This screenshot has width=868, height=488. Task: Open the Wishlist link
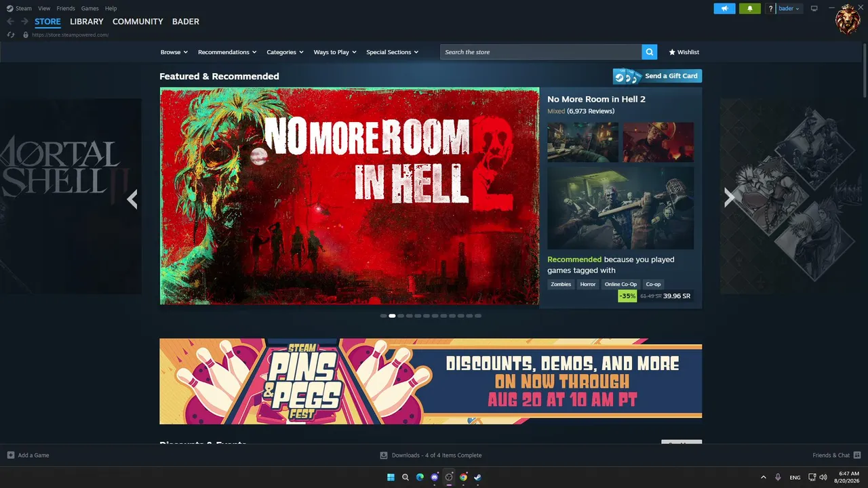[684, 52]
